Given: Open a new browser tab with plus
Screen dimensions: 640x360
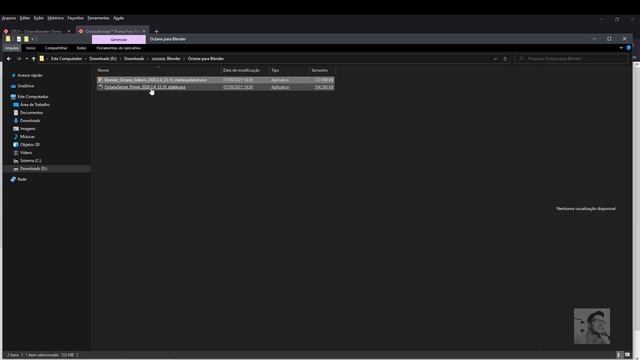Looking at the screenshot, I should click(x=156, y=31).
